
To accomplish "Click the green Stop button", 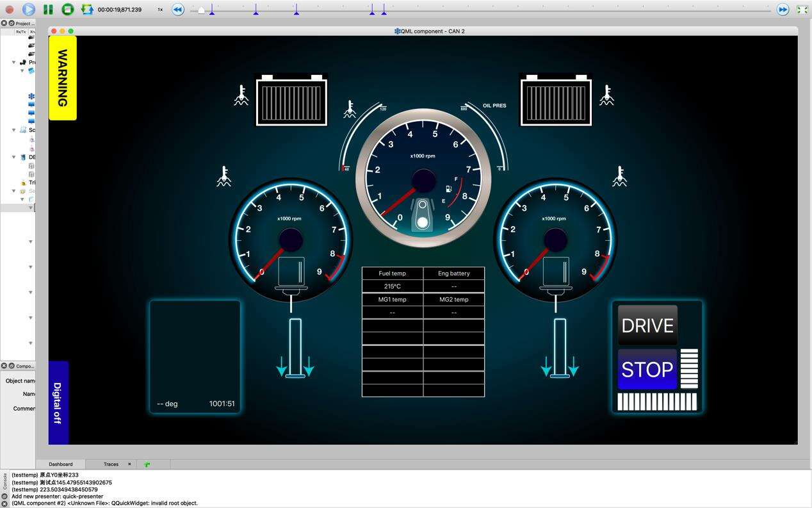I will [68, 10].
